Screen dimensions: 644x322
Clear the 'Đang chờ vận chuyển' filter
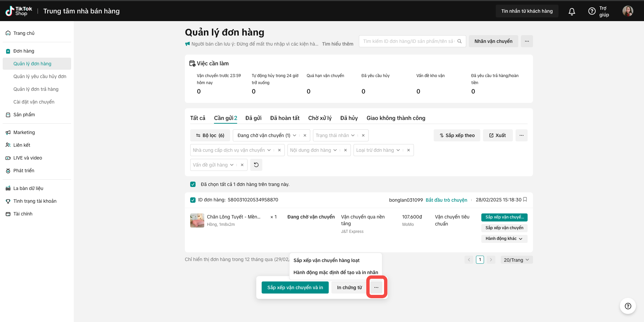pyautogui.click(x=305, y=135)
